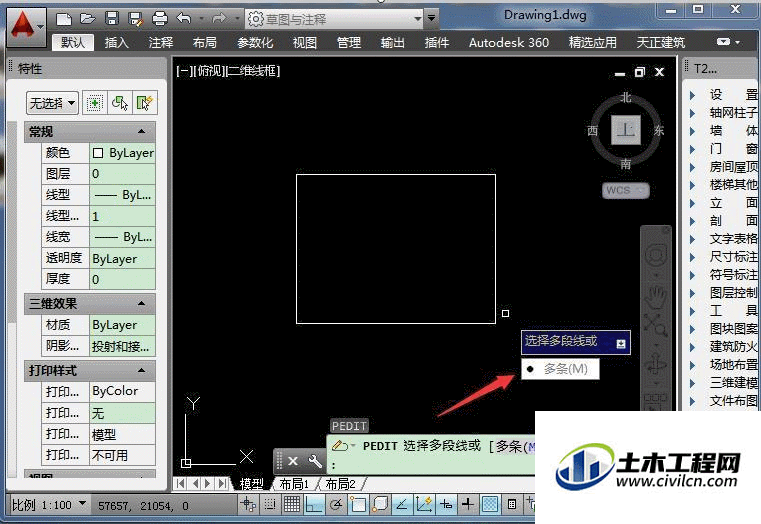Close the command line with the X icon

293,461
